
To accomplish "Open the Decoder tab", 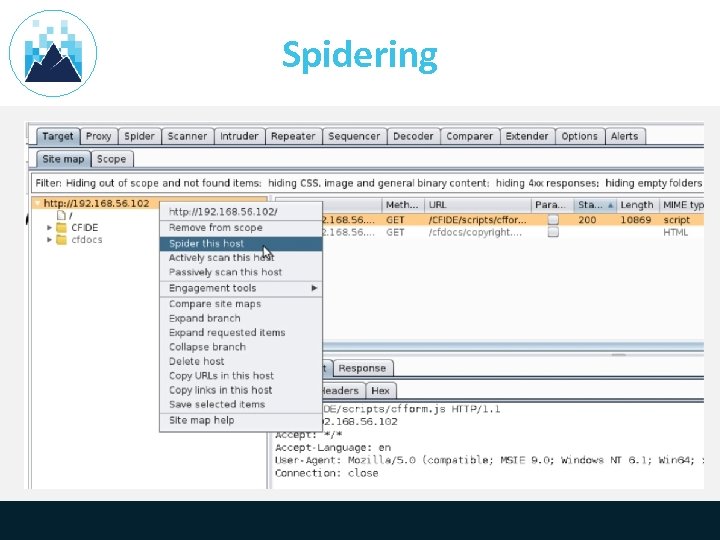I will (x=413, y=136).
